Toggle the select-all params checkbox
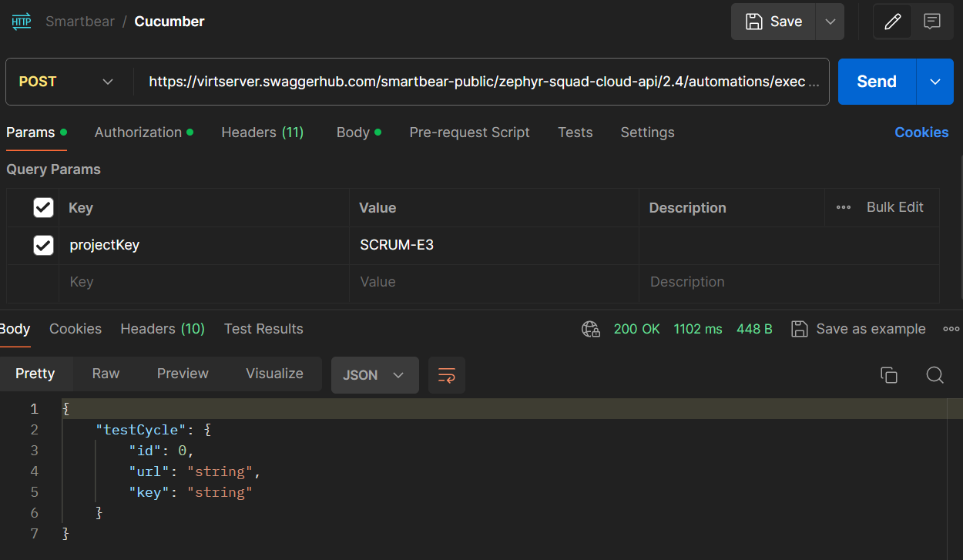 pyautogui.click(x=43, y=207)
